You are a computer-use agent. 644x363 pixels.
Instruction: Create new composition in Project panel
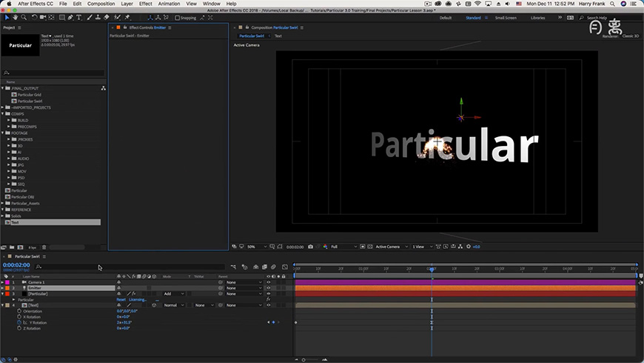pyautogui.click(x=20, y=247)
